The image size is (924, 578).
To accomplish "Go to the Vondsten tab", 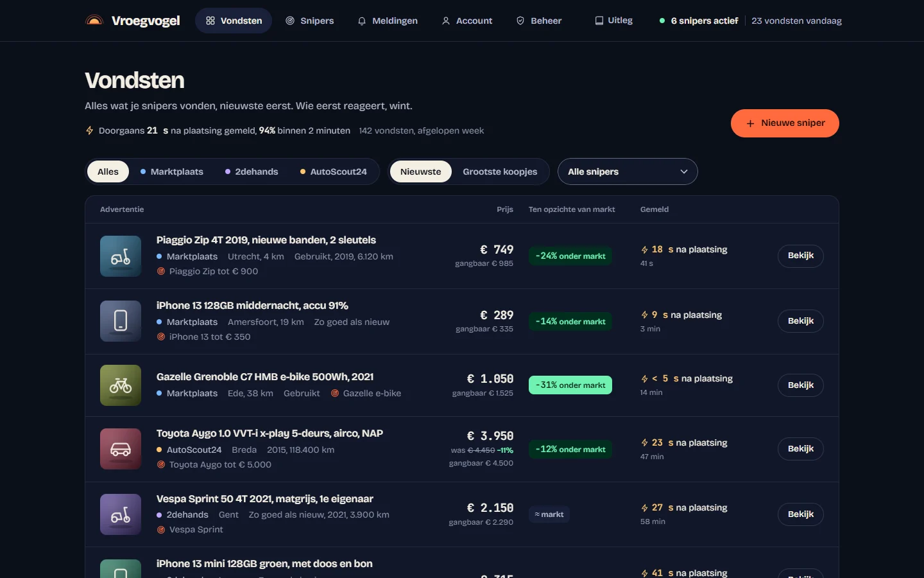I will [x=234, y=21].
